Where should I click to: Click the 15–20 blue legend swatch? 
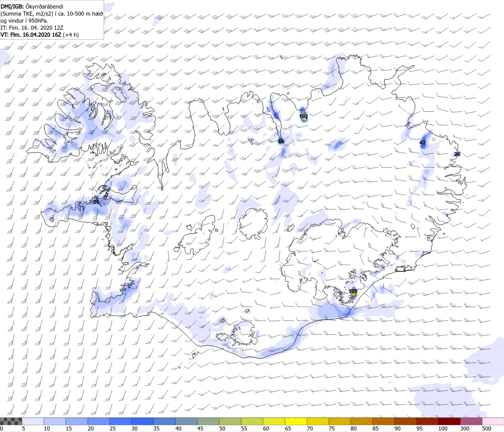tap(77, 421)
